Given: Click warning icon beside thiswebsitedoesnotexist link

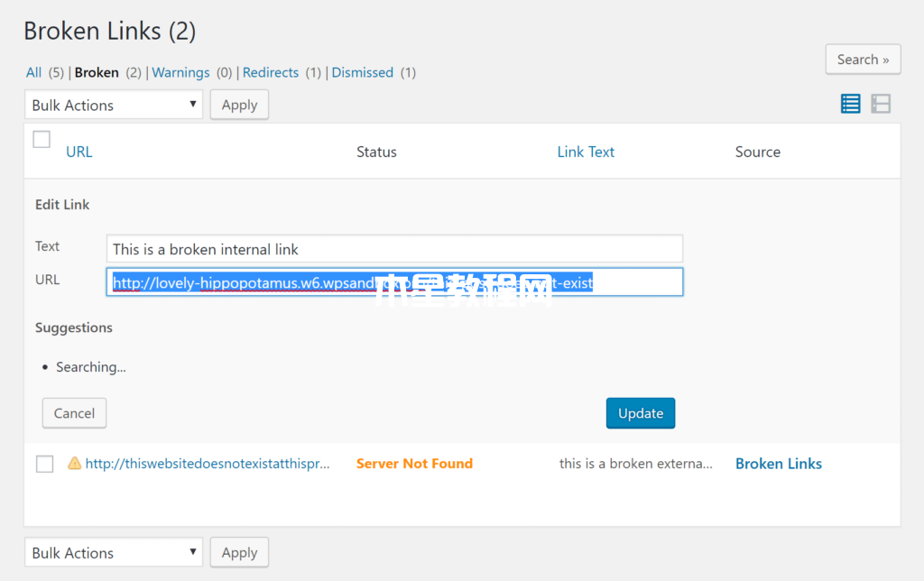Looking at the screenshot, I should point(74,463).
